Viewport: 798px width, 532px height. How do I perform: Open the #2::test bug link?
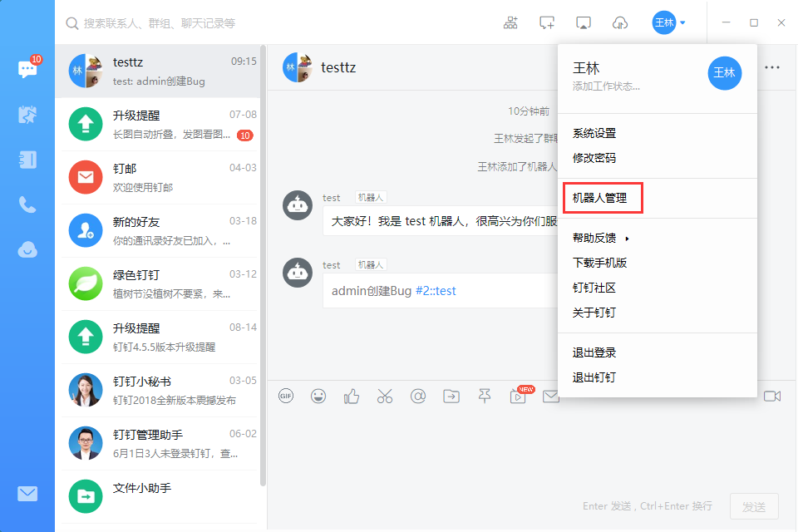pyautogui.click(x=436, y=291)
